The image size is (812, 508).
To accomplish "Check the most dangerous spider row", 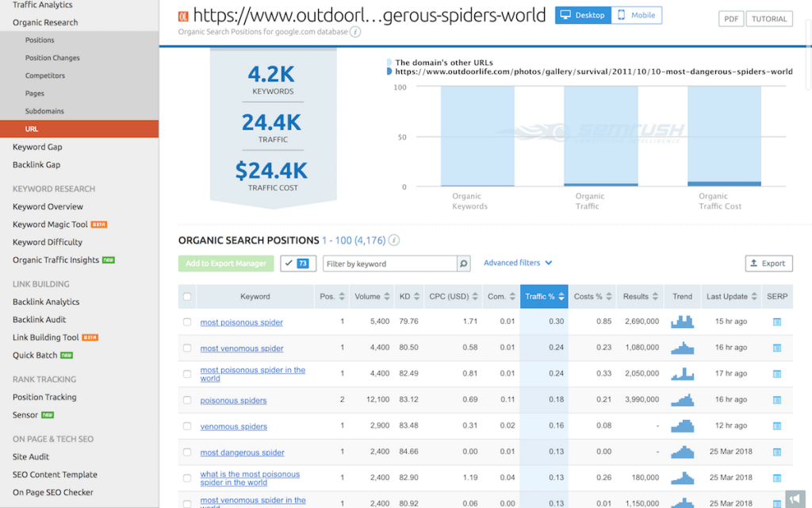I will 187,452.
